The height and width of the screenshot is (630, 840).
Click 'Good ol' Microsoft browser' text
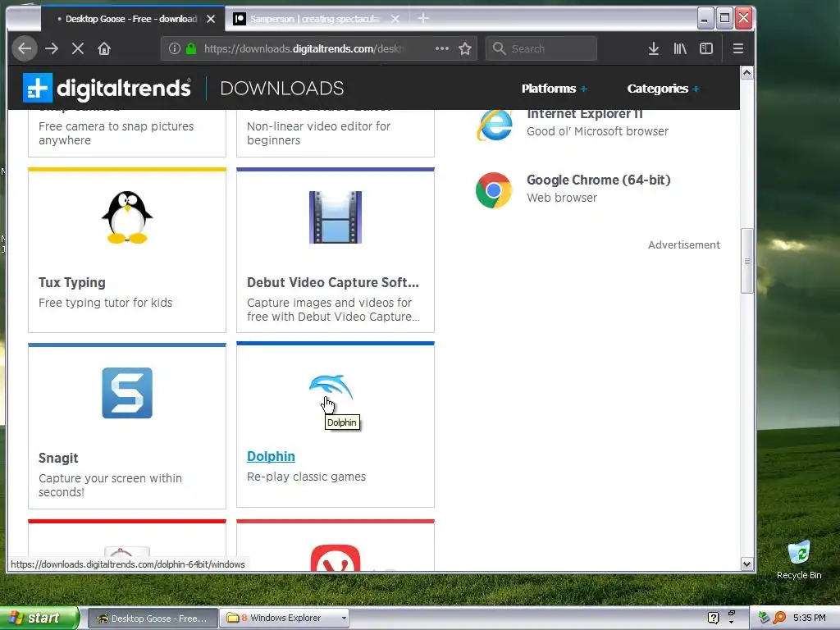tap(597, 131)
